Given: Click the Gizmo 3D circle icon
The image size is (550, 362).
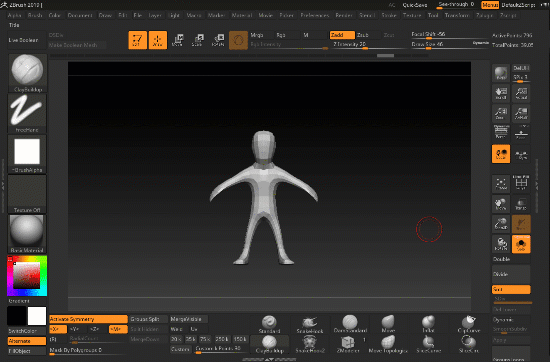Looking at the screenshot, I should (238, 40).
